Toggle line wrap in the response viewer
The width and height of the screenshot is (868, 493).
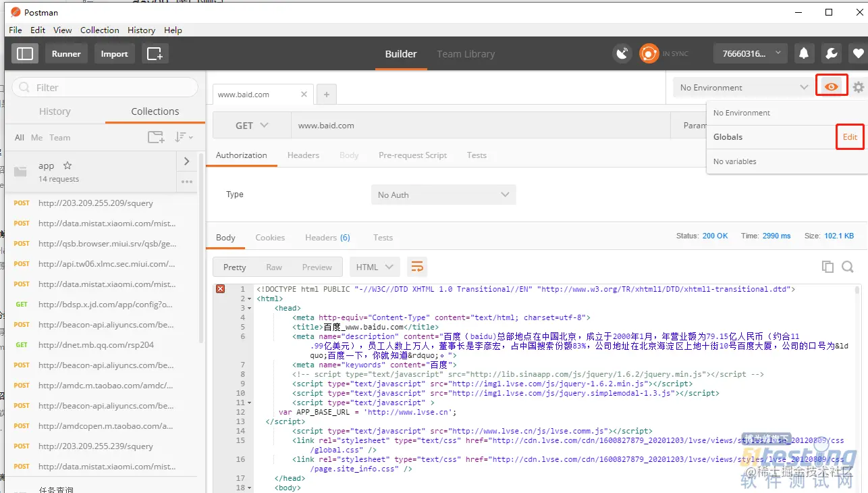(417, 267)
